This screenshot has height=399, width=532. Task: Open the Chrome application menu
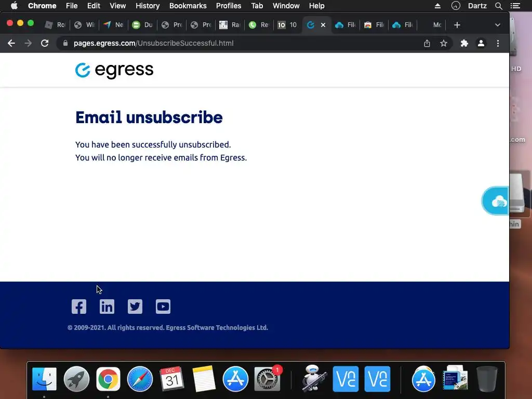tap(42, 6)
